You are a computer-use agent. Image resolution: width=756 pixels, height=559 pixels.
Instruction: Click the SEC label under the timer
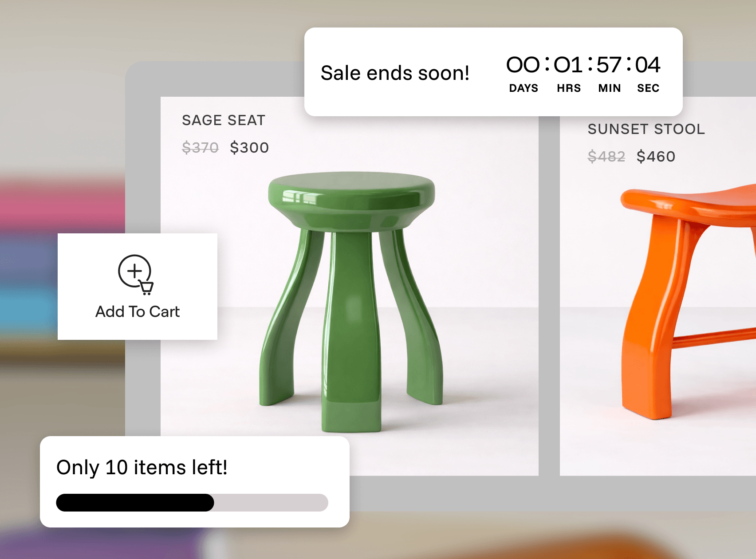(648, 88)
